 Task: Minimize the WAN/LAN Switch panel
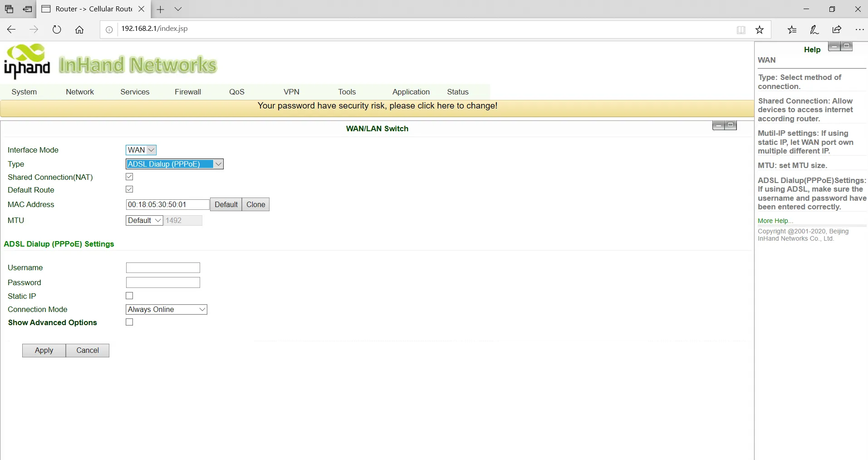718,125
